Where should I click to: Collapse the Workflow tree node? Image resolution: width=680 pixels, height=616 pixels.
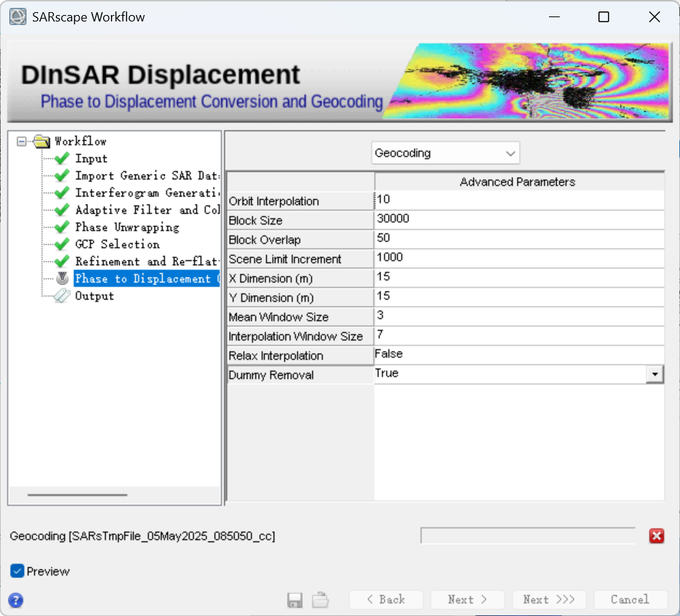tap(21, 142)
